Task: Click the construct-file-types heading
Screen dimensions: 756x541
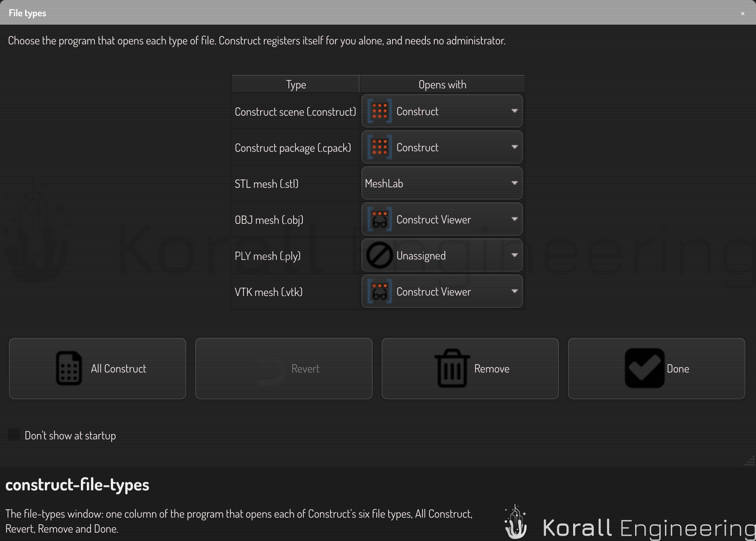Action: [x=77, y=485]
